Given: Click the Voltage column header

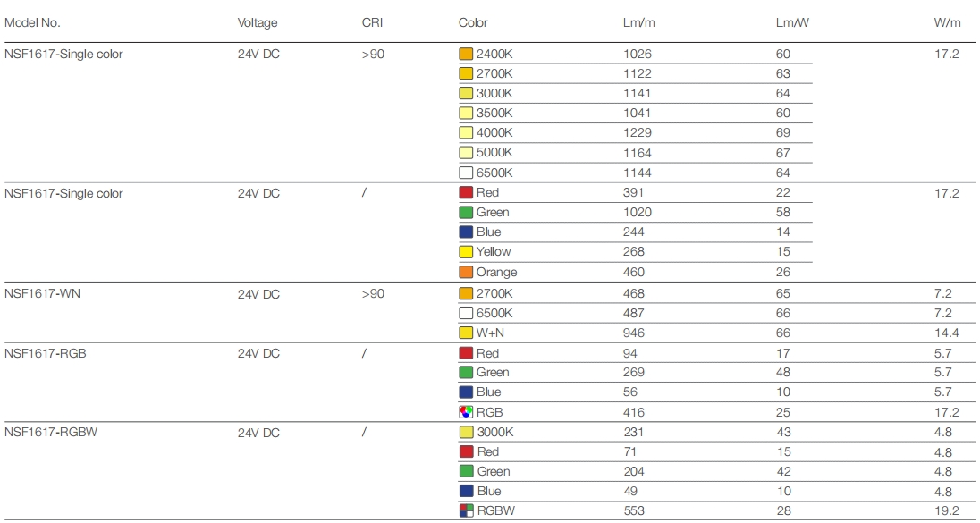Looking at the screenshot, I should click(258, 22).
